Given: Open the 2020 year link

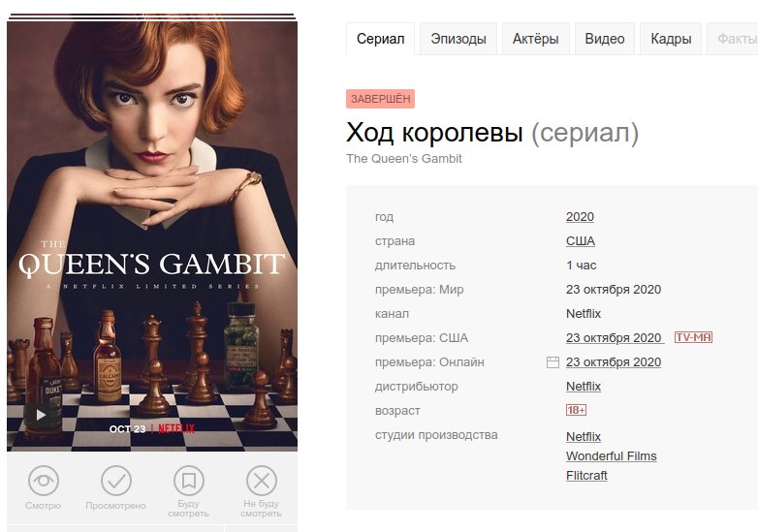Looking at the screenshot, I should [x=580, y=217].
